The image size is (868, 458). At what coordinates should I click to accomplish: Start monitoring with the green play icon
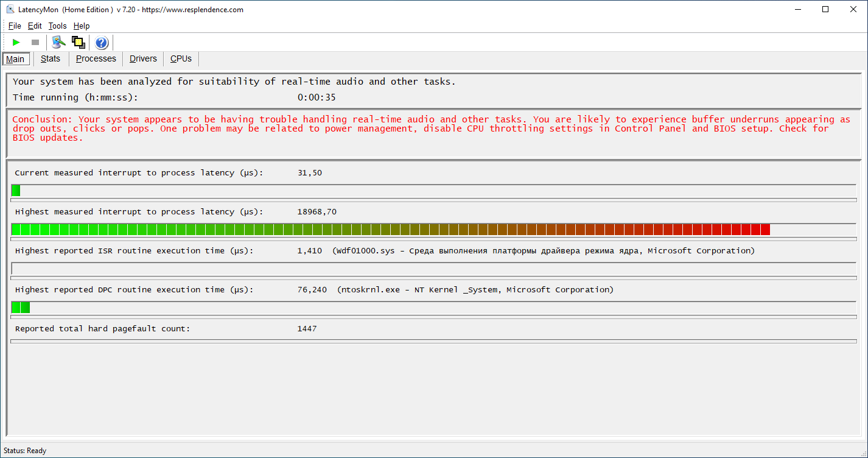point(16,42)
